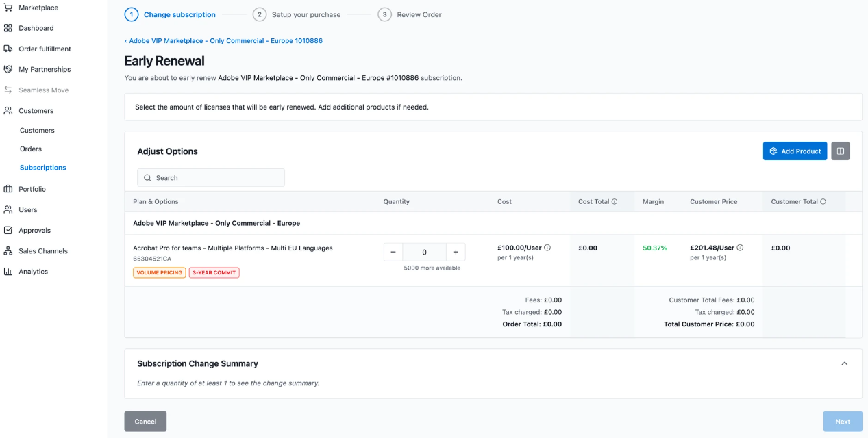Click the Next button
This screenshot has width=868, height=438.
click(843, 422)
